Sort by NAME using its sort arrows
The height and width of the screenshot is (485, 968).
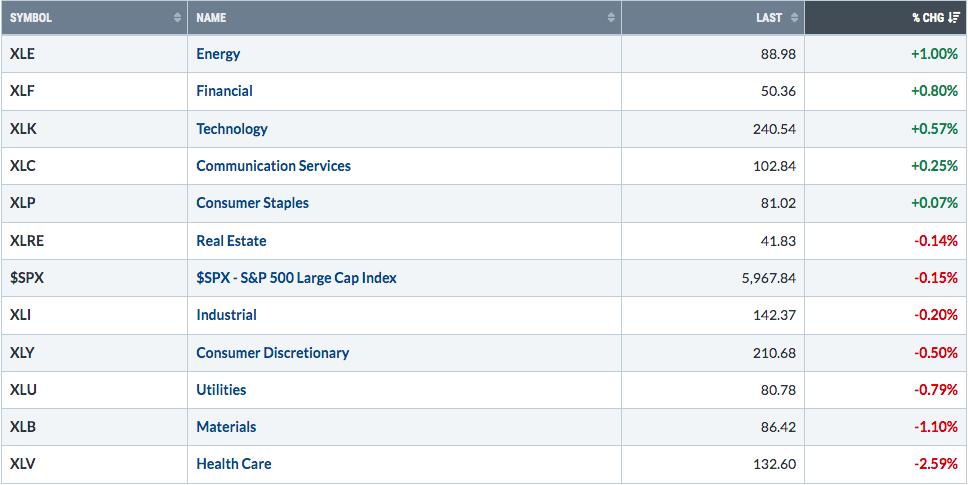[x=611, y=18]
